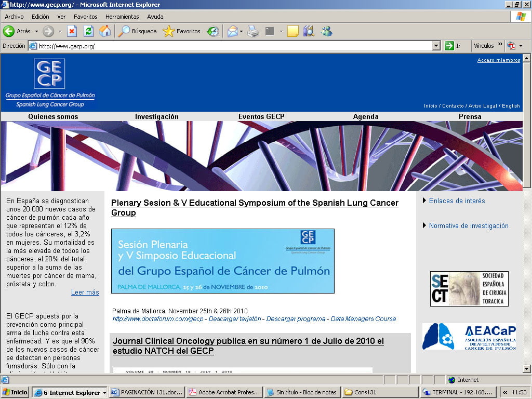Screen dimensions: 532x399
Task: Open the address bar dropdown arrow
Action: click(x=436, y=46)
